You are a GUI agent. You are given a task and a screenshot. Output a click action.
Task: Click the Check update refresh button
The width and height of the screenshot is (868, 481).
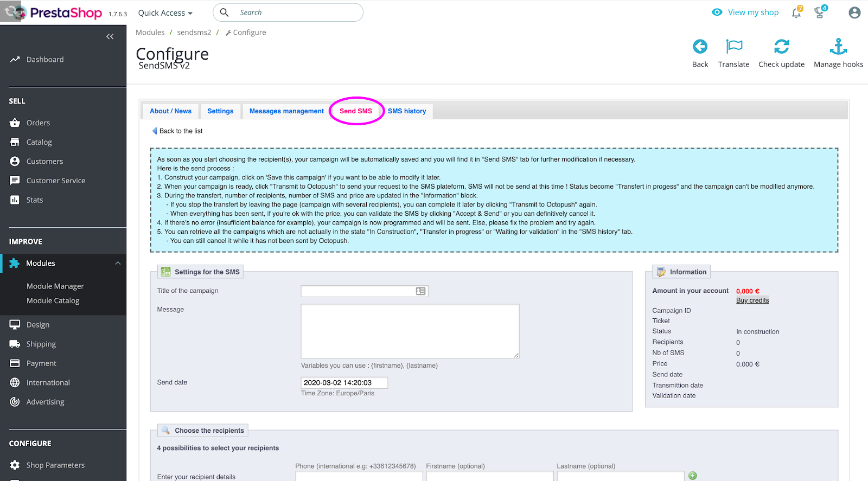pos(781,53)
